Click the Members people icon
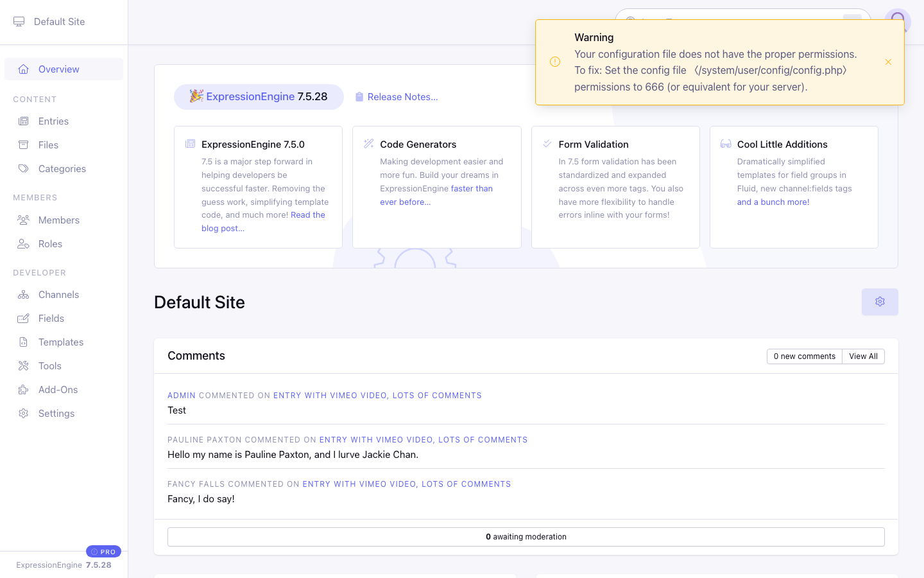The height and width of the screenshot is (578, 924). click(24, 220)
